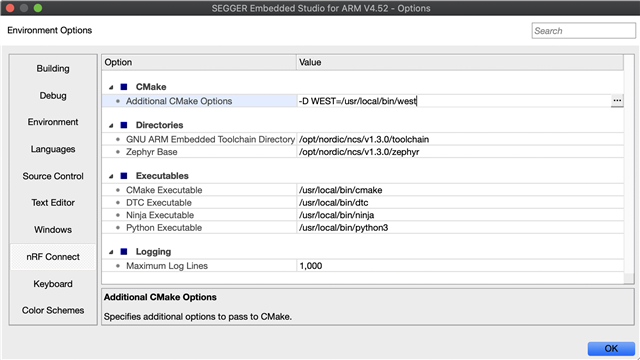
Task: Click the /usr/local/bin/ninja value
Action: 336,215
